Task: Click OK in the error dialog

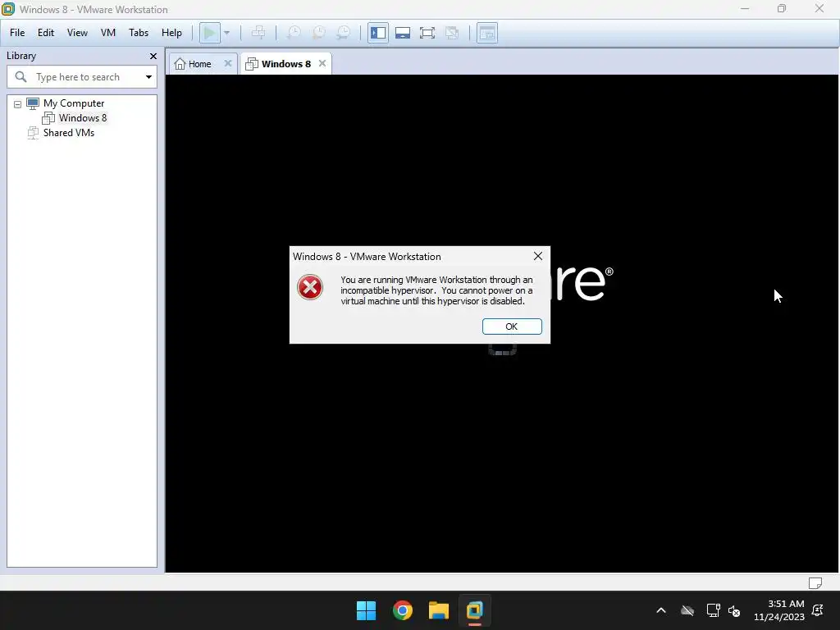Action: [x=512, y=326]
